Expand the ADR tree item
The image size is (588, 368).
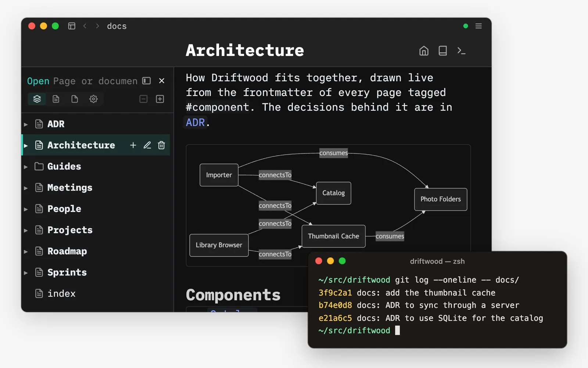26,124
